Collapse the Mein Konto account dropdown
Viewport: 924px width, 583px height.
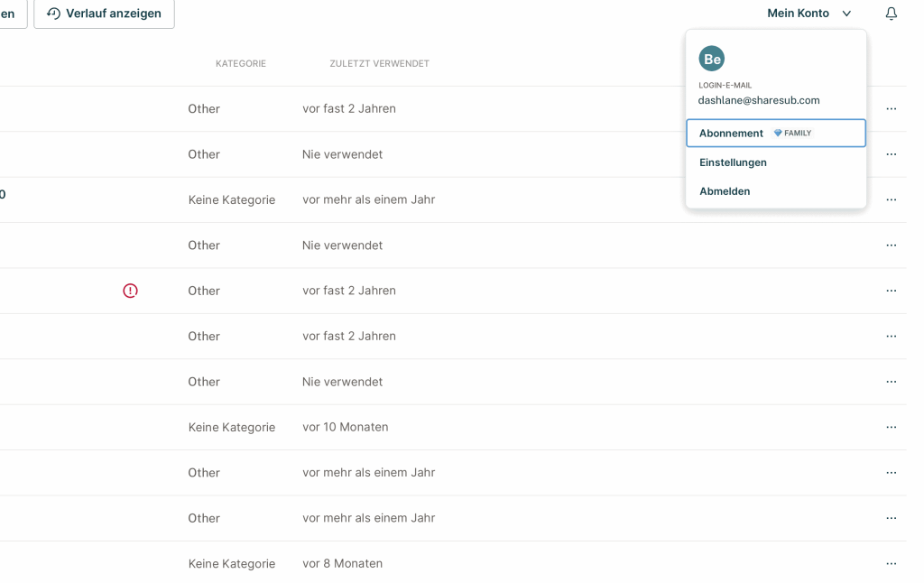[x=809, y=14]
